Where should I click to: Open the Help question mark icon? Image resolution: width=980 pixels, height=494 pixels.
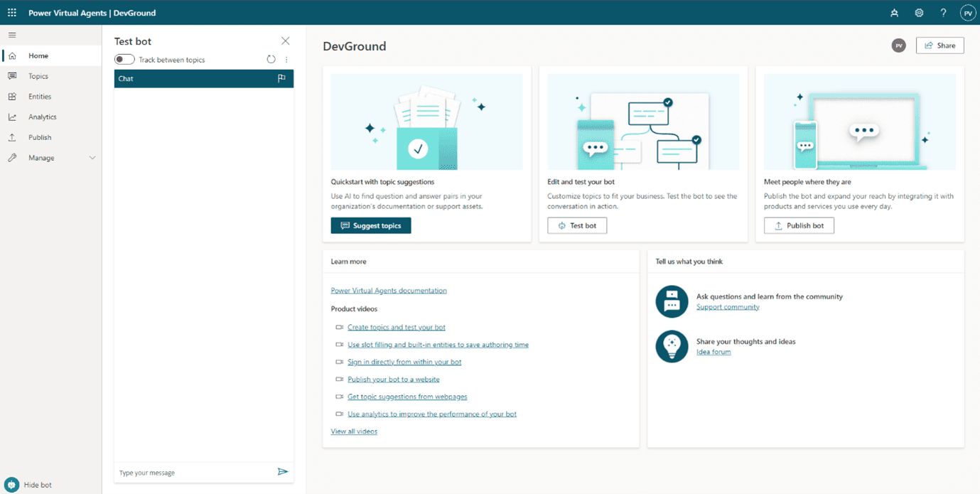click(943, 13)
